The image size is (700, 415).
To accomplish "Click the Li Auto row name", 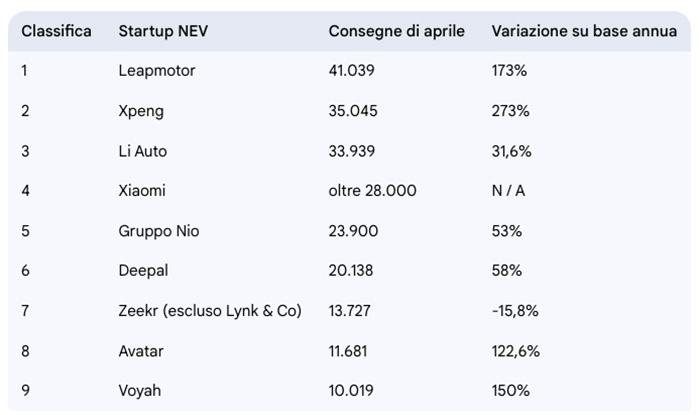I will pos(142,151).
